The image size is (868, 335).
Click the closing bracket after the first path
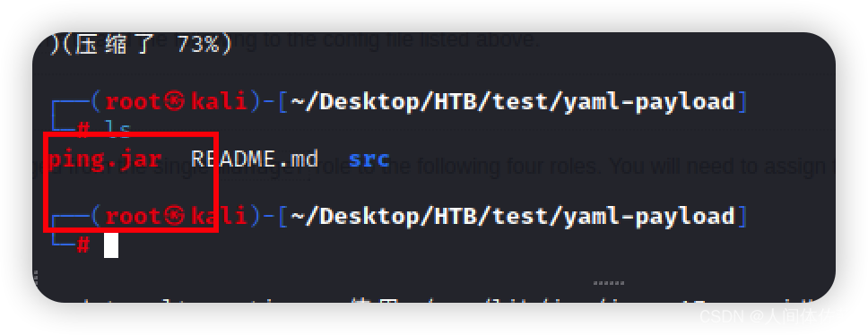click(742, 102)
